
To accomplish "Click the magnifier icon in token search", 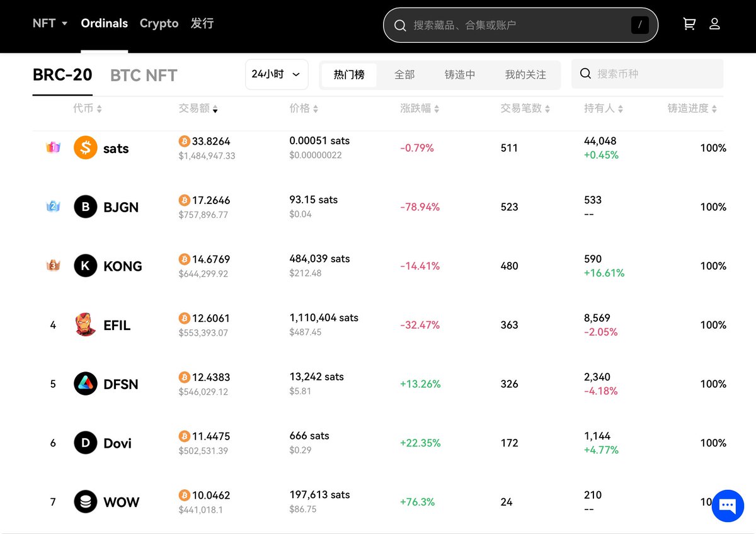I will 585,74.
